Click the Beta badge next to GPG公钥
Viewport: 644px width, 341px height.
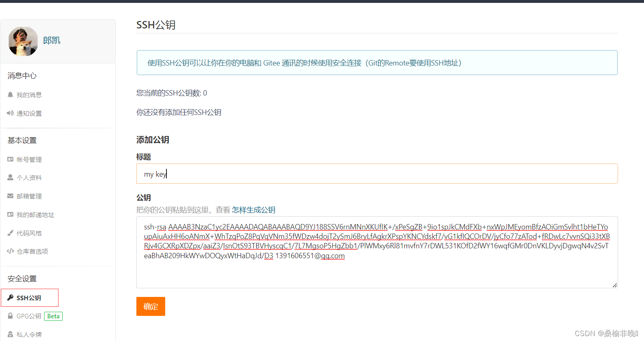pyautogui.click(x=53, y=316)
